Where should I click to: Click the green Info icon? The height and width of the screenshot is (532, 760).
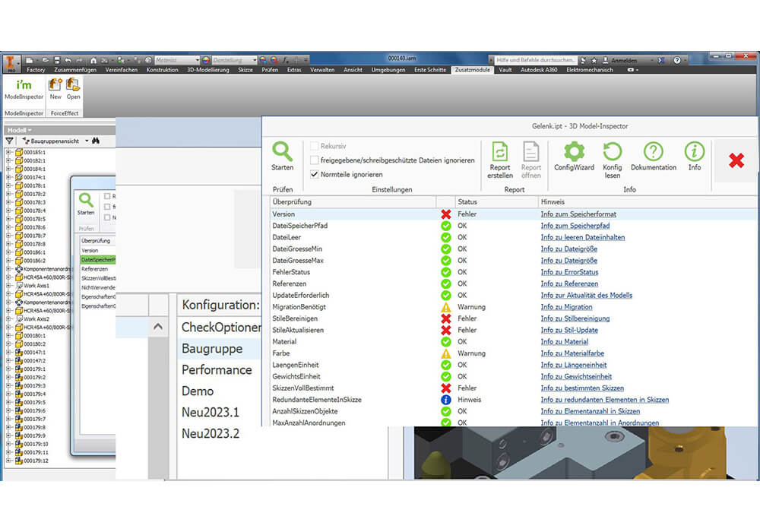[x=694, y=152]
